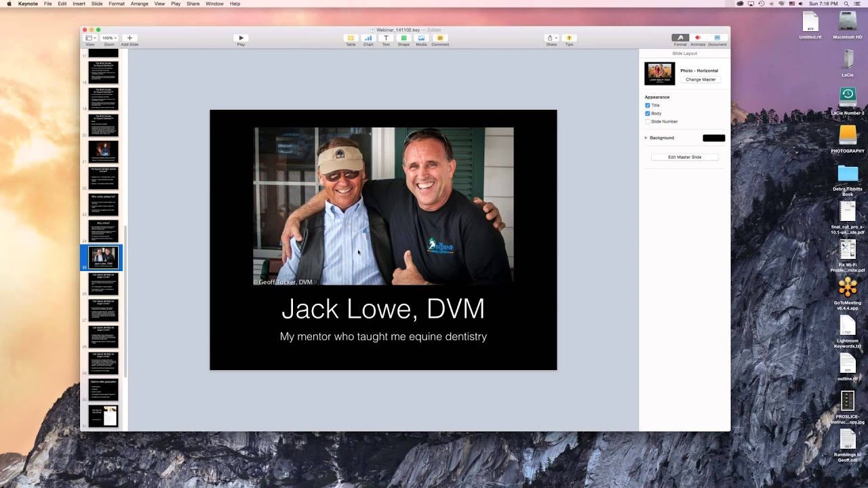Show the Format inspector
Viewport: 868px width, 488px height.
tap(680, 38)
